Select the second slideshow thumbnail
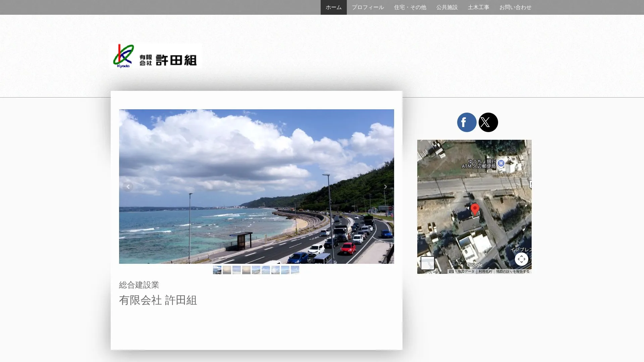This screenshot has height=362, width=644. point(227,270)
